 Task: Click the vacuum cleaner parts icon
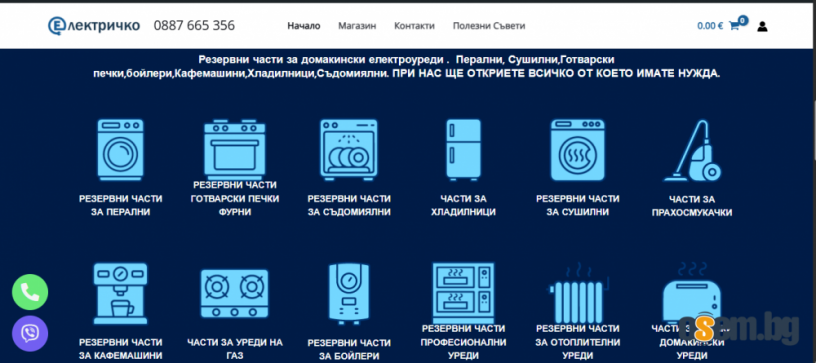click(x=693, y=151)
